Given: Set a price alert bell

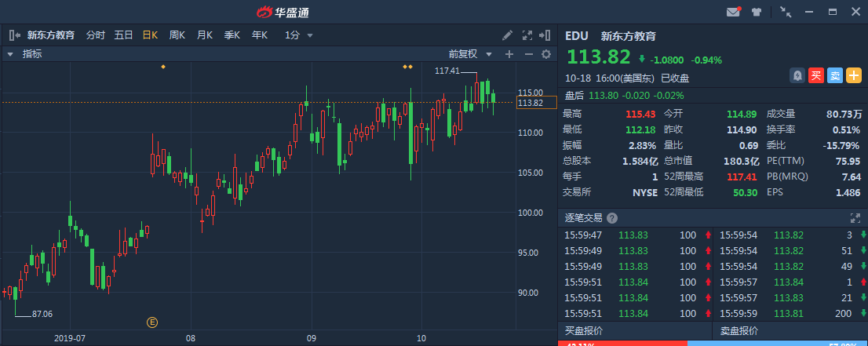Looking at the screenshot, I should (797, 76).
